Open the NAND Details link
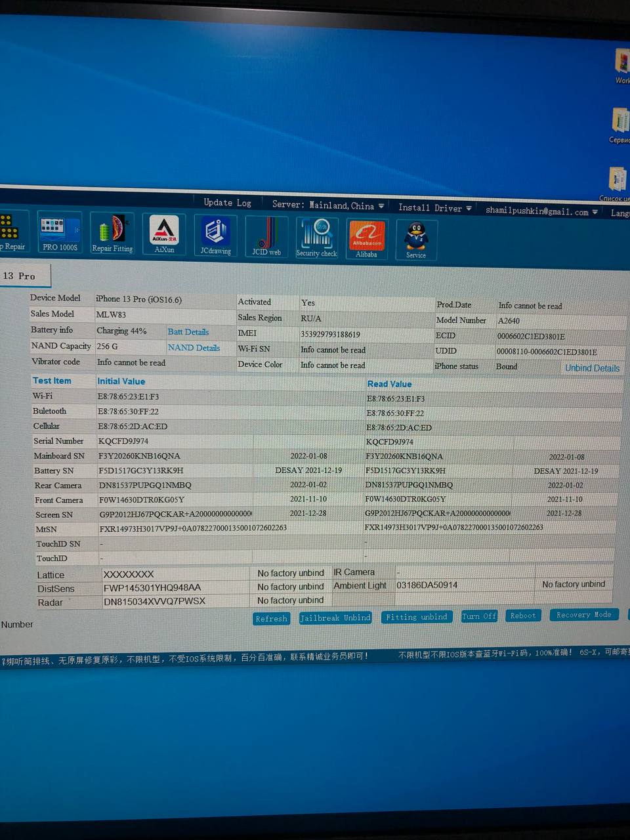This screenshot has height=840, width=630. pyautogui.click(x=194, y=348)
